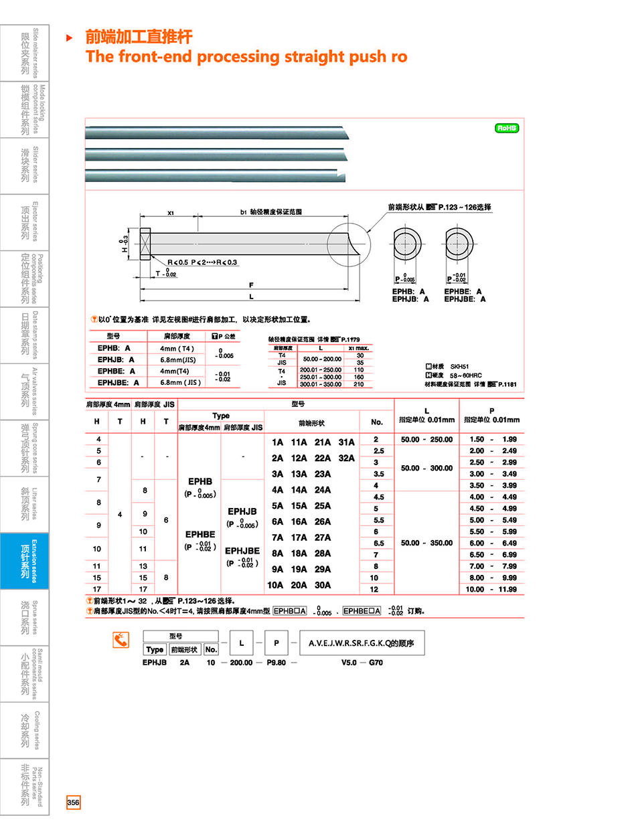Click front-end shape code 23A
This screenshot has height=840, width=624.
323,474
